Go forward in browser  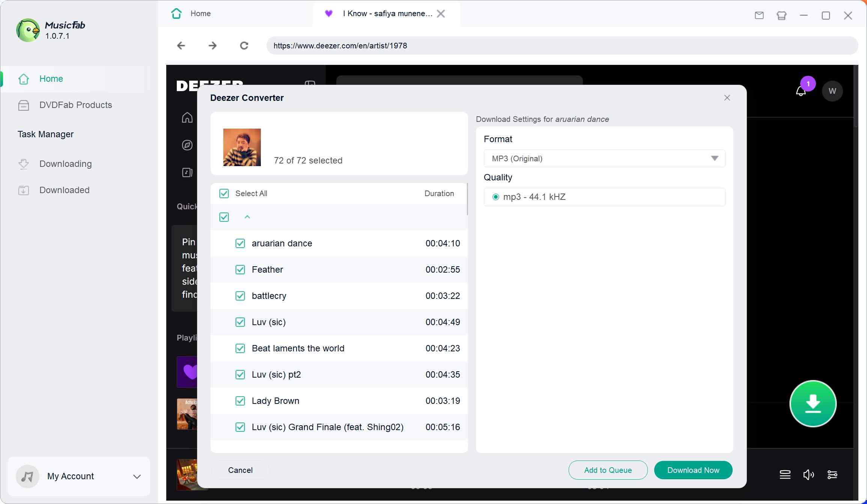point(213,46)
